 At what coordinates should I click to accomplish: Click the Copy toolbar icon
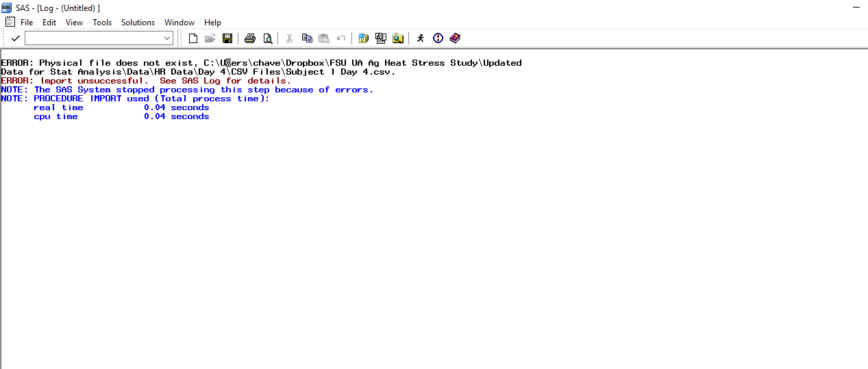[x=307, y=38]
